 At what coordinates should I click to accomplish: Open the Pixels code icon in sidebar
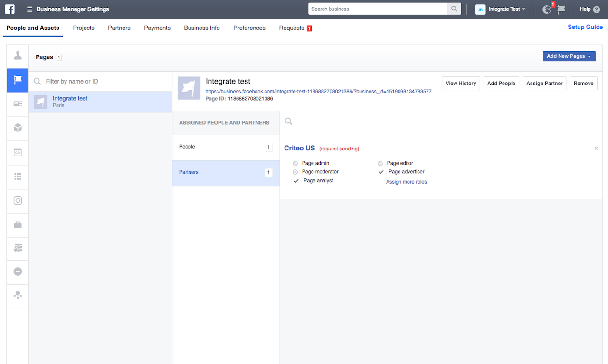pos(18,152)
